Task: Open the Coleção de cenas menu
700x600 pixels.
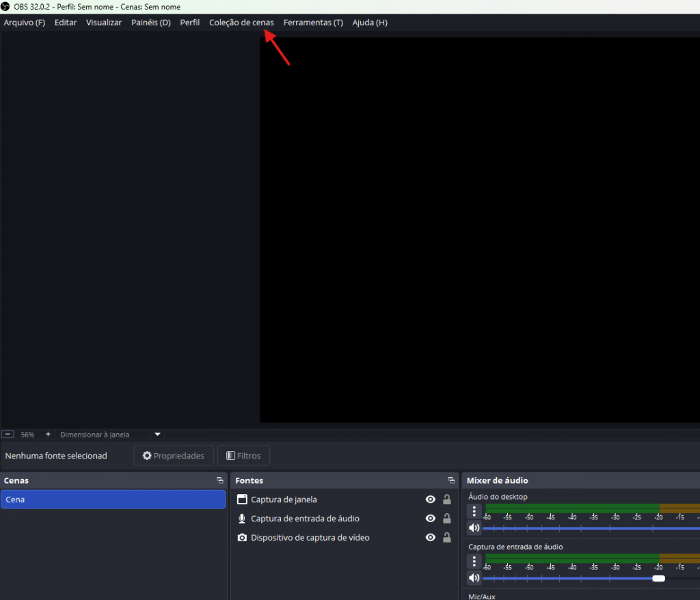Action: coord(241,23)
